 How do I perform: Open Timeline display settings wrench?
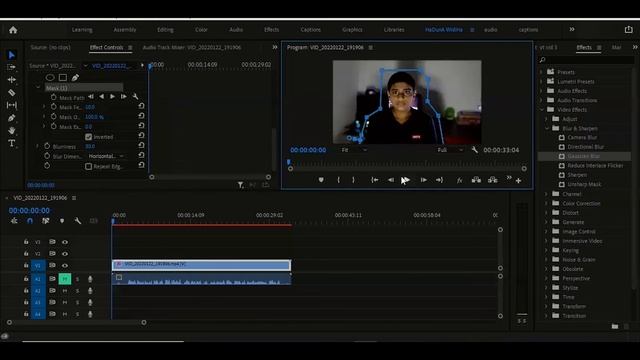[x=78, y=221]
